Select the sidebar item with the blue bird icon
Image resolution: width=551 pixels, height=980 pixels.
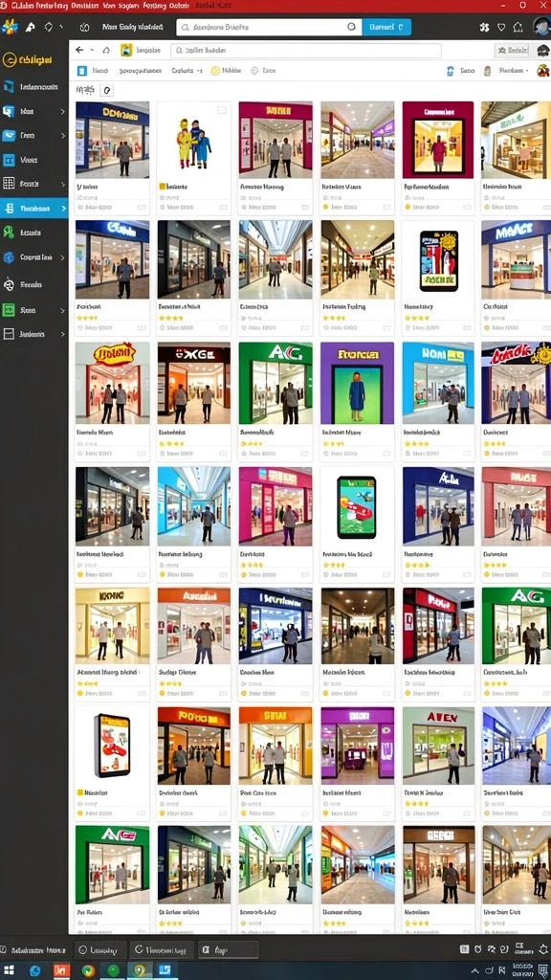pos(33,135)
